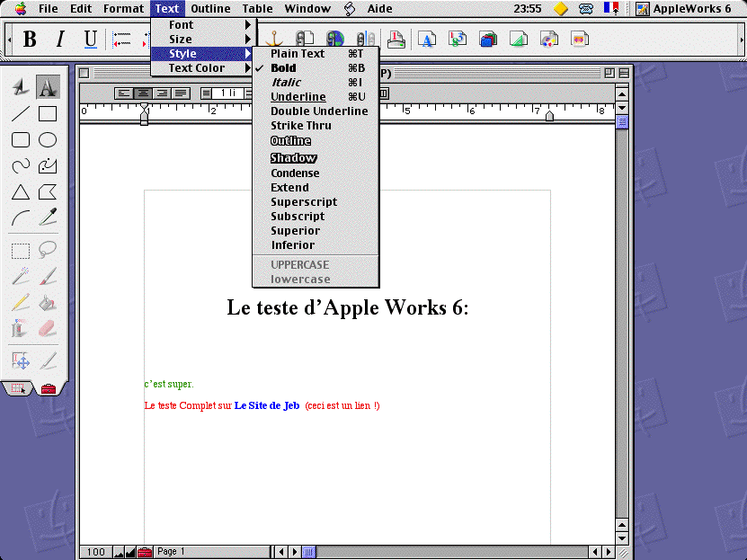The height and width of the screenshot is (560, 747).
Task: Click the zoom in mountains button
Action: click(x=130, y=553)
